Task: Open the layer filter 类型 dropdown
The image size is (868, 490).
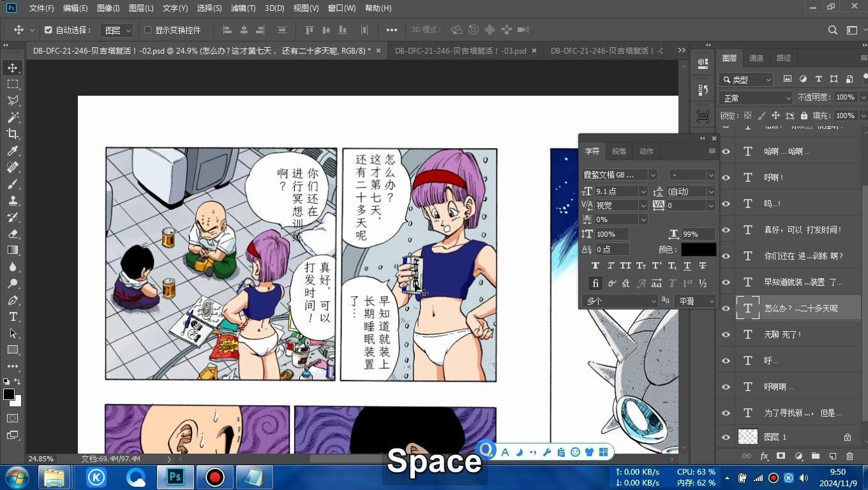Action: (x=746, y=80)
